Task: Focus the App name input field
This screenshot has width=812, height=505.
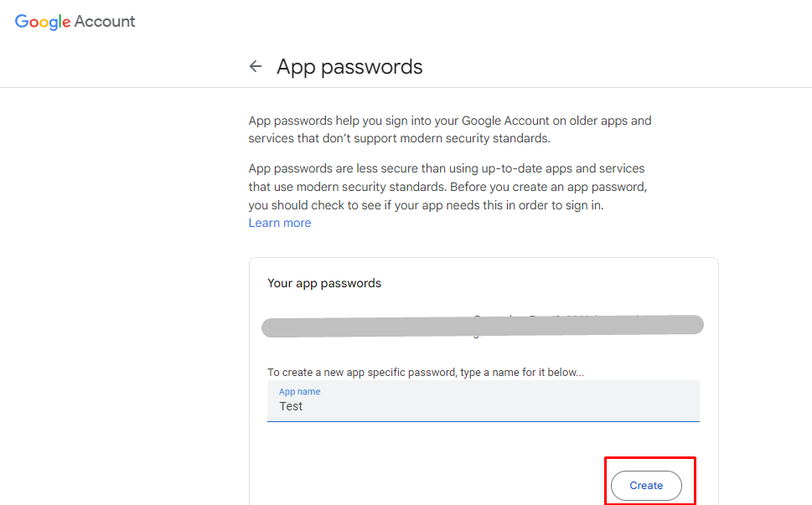Action: click(x=483, y=401)
